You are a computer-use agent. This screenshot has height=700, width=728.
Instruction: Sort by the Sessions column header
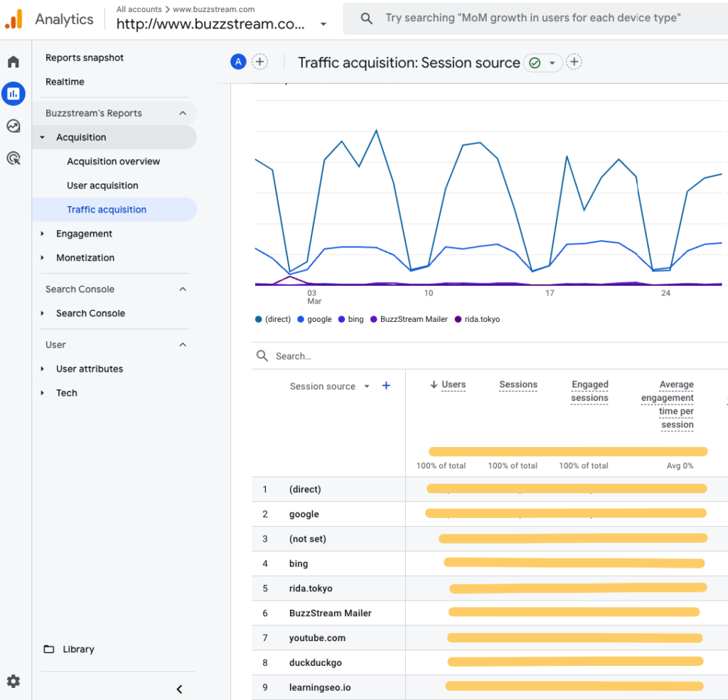point(518,384)
